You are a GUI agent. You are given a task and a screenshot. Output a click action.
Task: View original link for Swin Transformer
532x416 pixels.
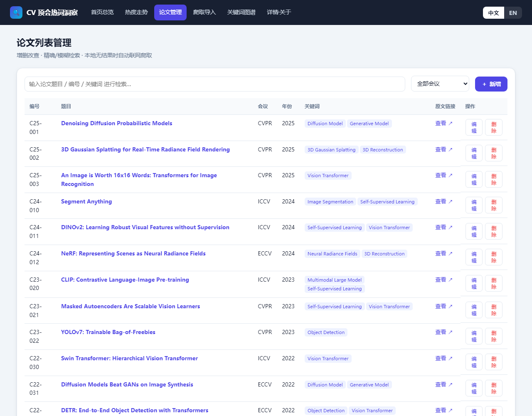click(x=444, y=358)
